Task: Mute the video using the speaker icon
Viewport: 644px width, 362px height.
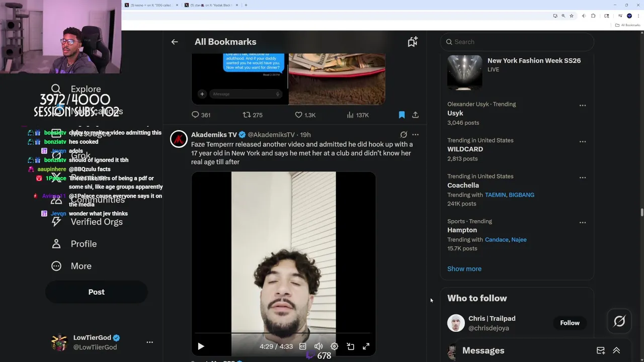Action: 318,346
